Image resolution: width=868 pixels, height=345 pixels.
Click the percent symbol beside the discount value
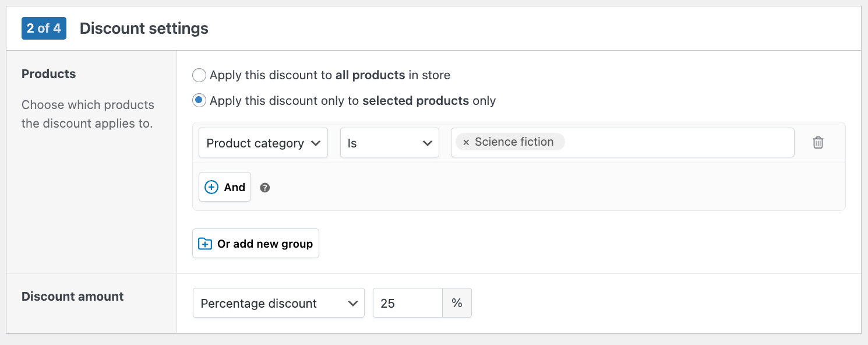click(457, 303)
